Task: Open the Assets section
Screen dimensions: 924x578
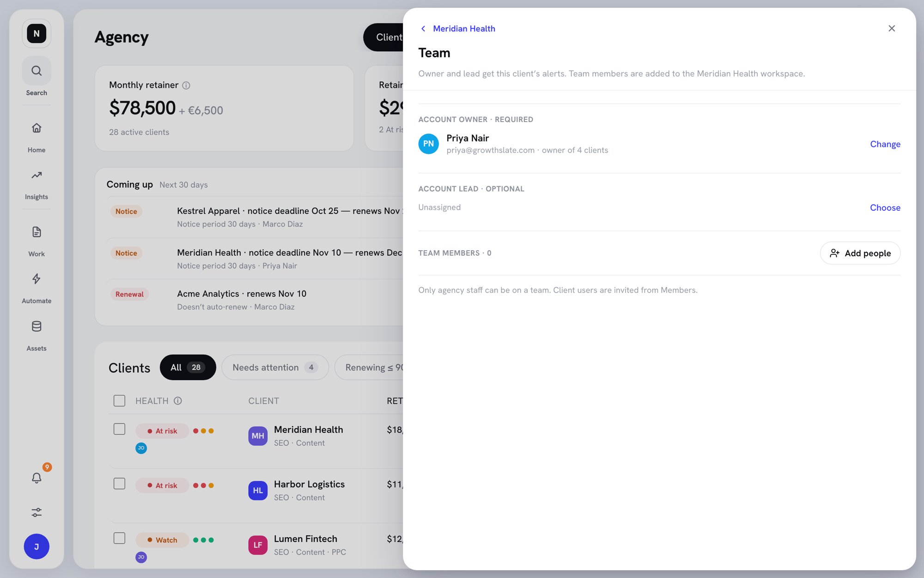Action: (x=36, y=336)
